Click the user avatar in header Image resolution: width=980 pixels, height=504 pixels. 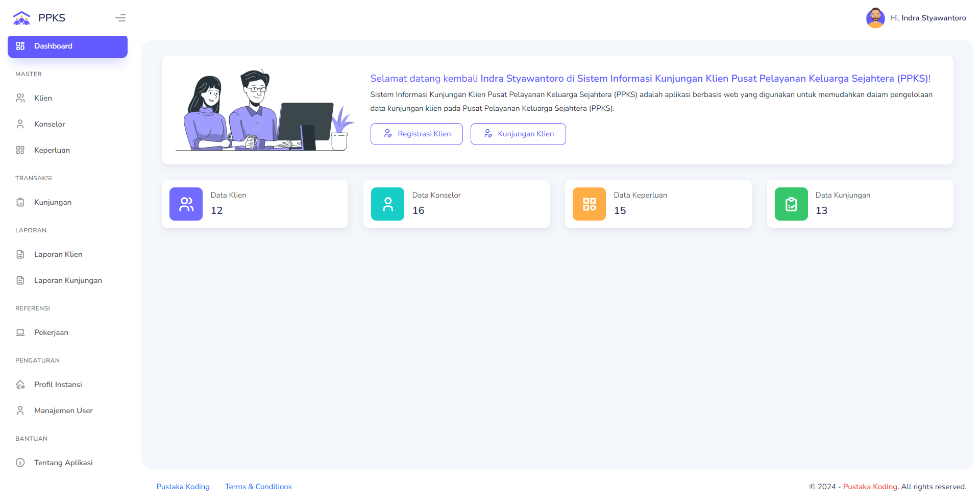coord(875,18)
